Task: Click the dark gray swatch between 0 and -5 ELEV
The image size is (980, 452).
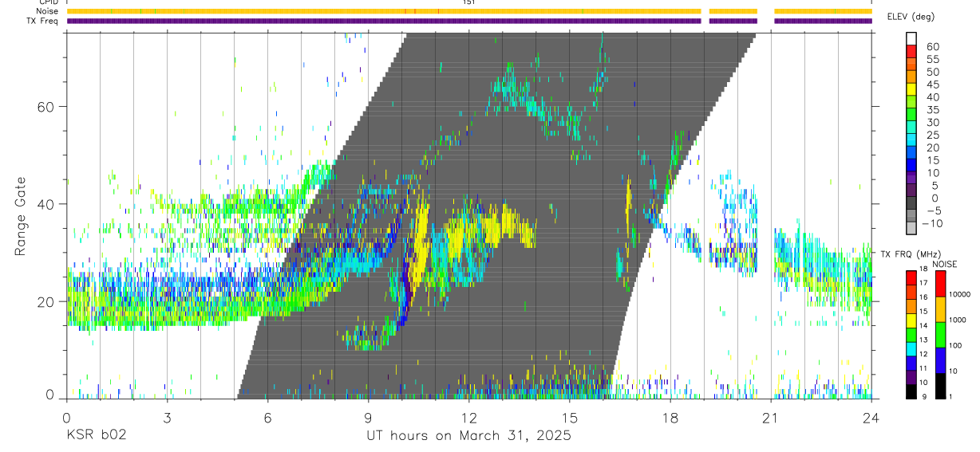Action: tap(911, 202)
